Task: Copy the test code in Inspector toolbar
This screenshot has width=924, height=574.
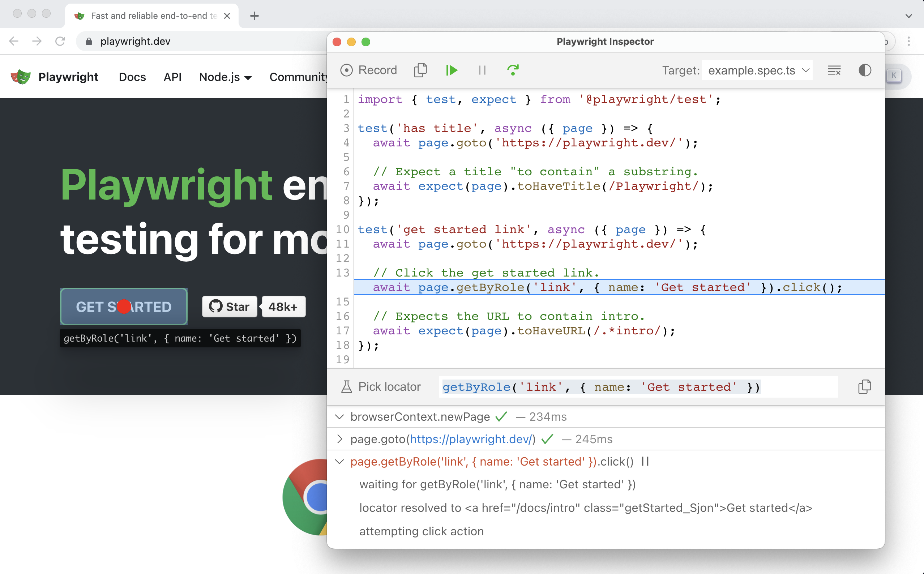Action: (420, 70)
